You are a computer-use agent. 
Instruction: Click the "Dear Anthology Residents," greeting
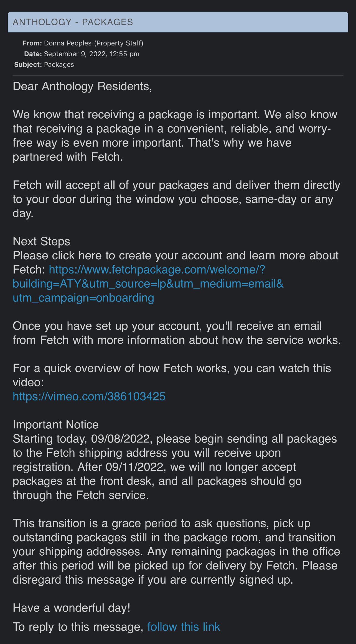pos(82,87)
